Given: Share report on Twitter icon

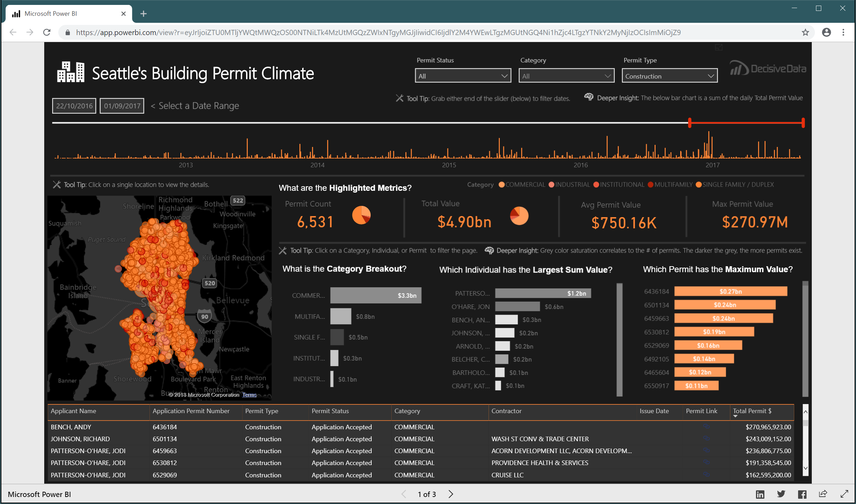Looking at the screenshot, I should pos(781,494).
